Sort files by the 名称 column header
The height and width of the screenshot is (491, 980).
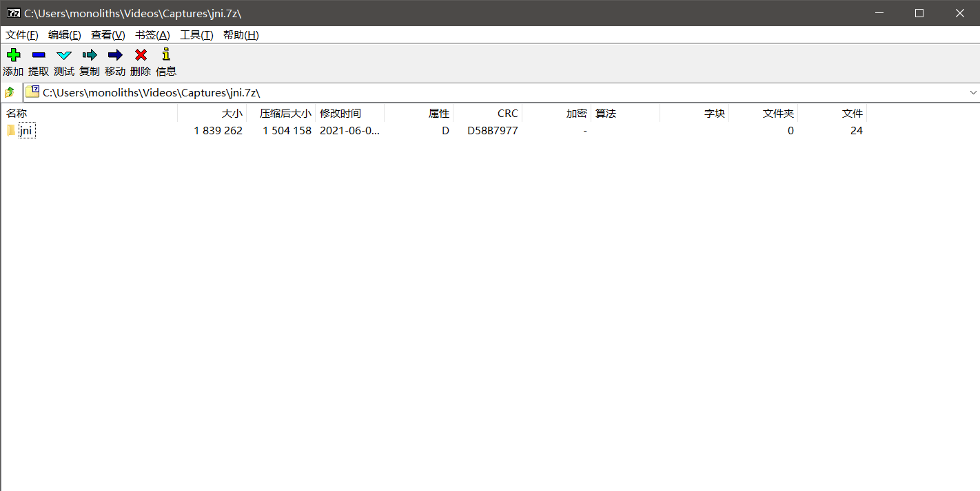16,113
